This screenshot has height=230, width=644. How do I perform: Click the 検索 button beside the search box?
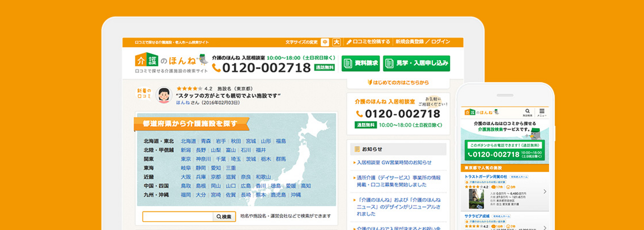[x=224, y=217]
